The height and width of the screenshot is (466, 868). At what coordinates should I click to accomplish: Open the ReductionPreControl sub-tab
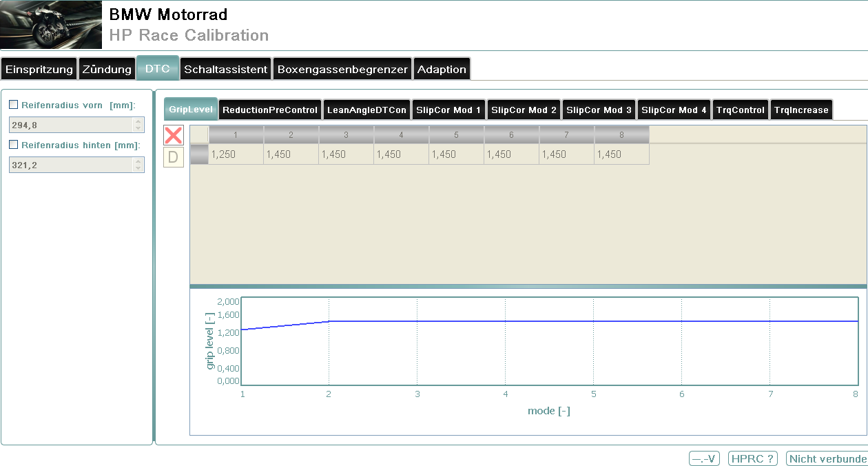coord(270,110)
